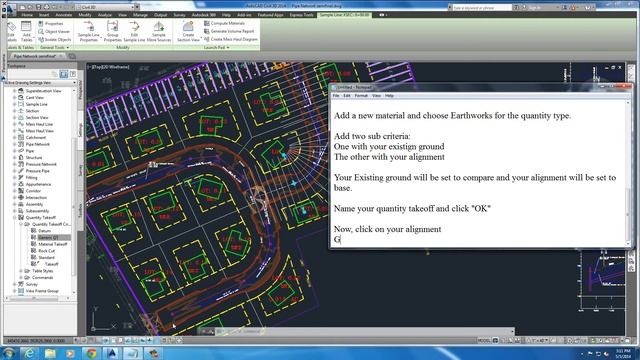Open the Notepad Format menu
Viewport: 640px width, 360px height.
point(361,96)
